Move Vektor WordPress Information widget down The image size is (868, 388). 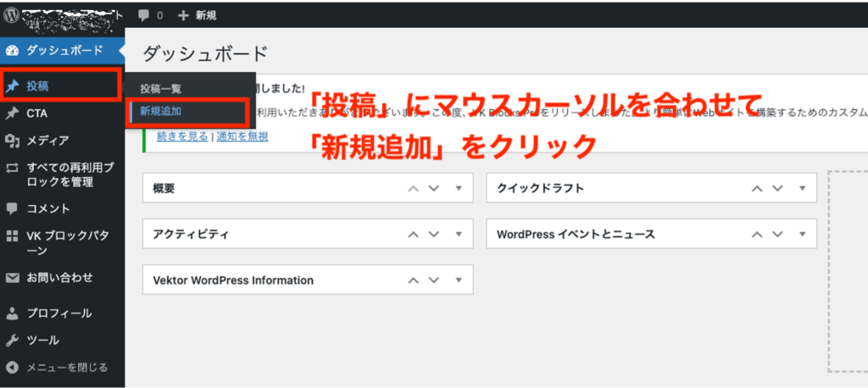(x=434, y=280)
